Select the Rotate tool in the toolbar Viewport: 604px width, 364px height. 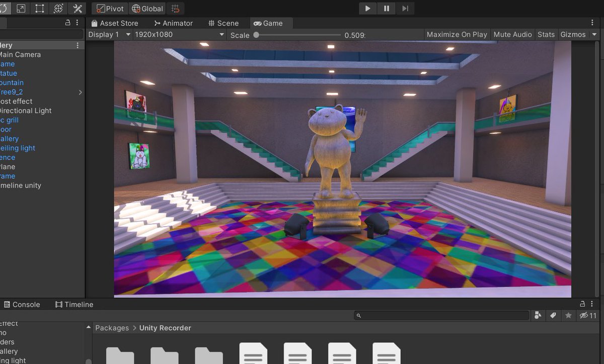coord(4,8)
